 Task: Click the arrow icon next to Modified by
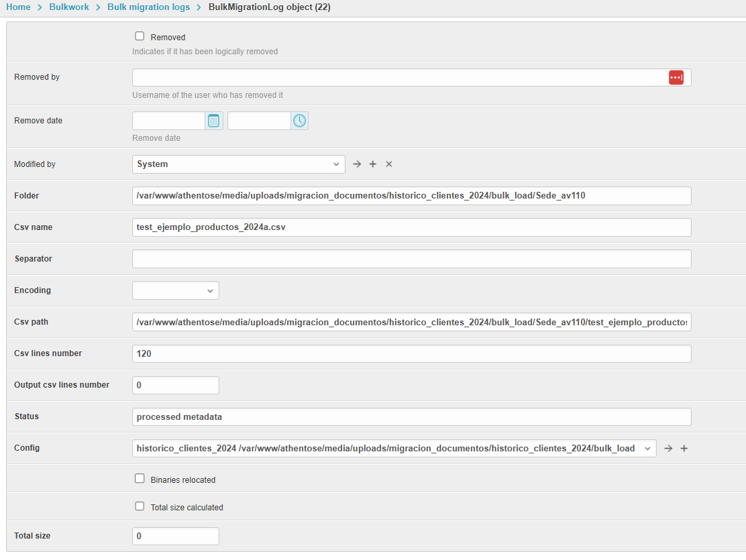[357, 164]
